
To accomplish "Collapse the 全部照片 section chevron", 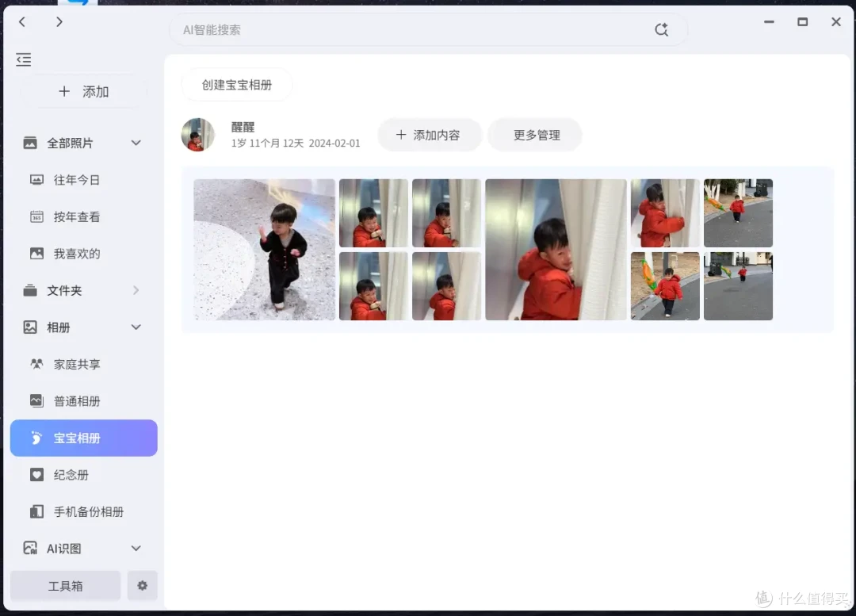I will click(136, 143).
